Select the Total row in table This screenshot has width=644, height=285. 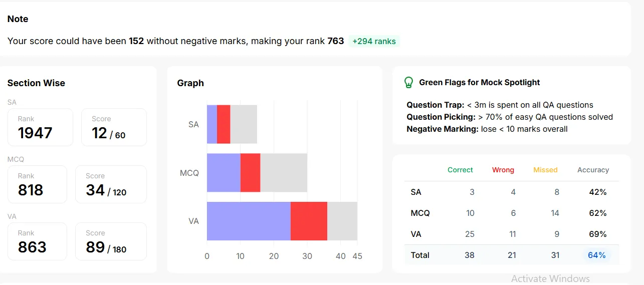[x=512, y=255]
